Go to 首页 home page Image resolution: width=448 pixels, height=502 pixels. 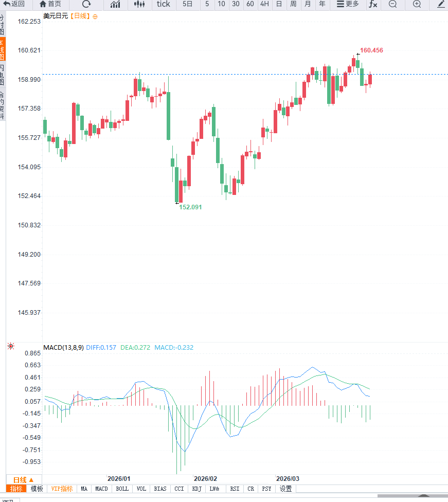[x=50, y=4]
